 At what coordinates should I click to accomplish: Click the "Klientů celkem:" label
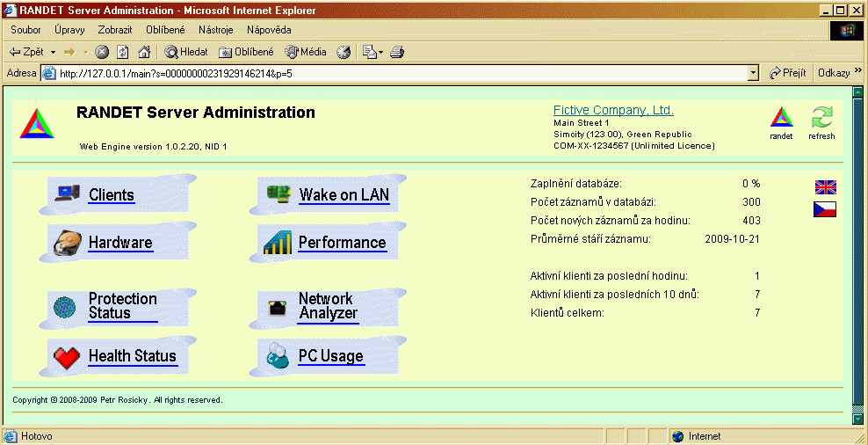[x=567, y=313]
